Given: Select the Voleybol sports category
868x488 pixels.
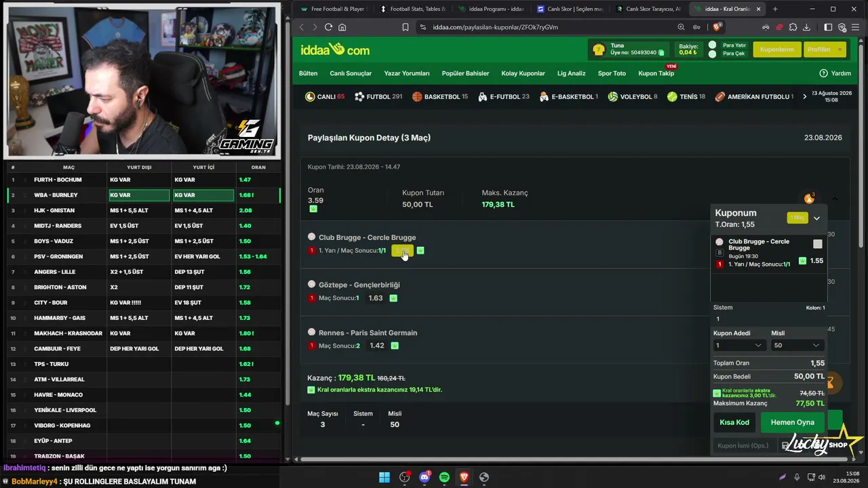Looking at the screenshot, I should click(633, 97).
